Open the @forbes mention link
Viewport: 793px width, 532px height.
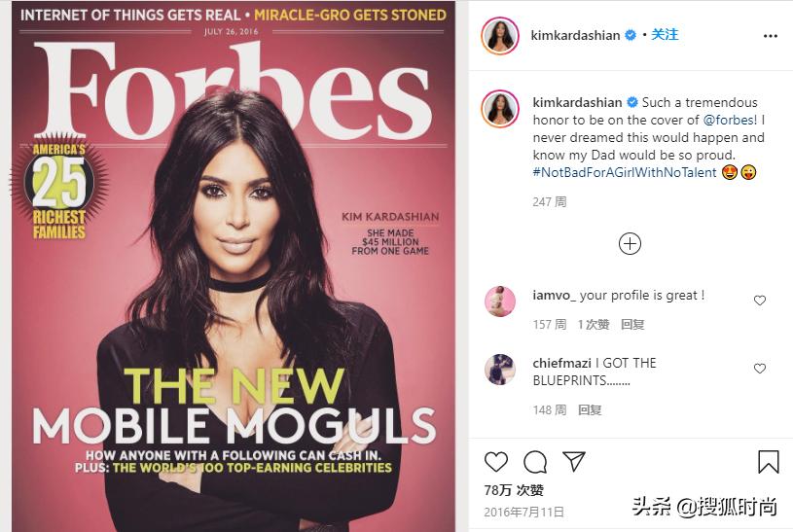[730, 120]
